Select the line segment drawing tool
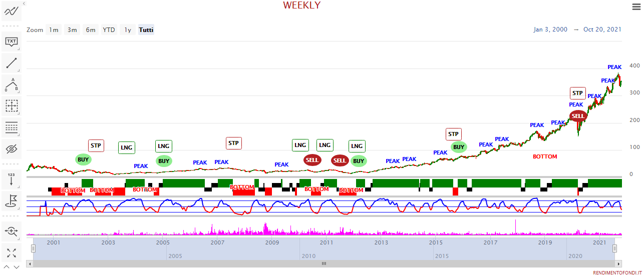Image resolution: width=644 pixels, height=276 pixels. 12,63
